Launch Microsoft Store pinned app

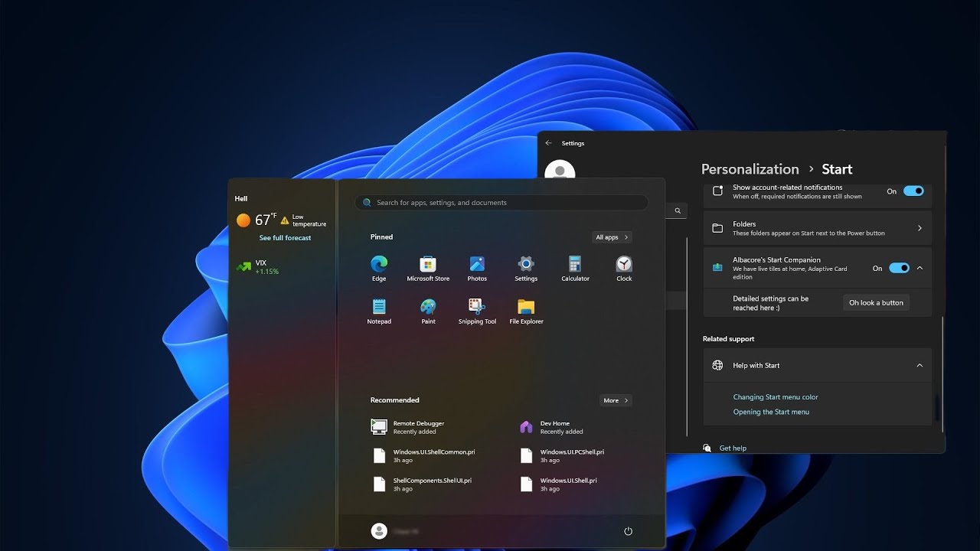click(428, 269)
